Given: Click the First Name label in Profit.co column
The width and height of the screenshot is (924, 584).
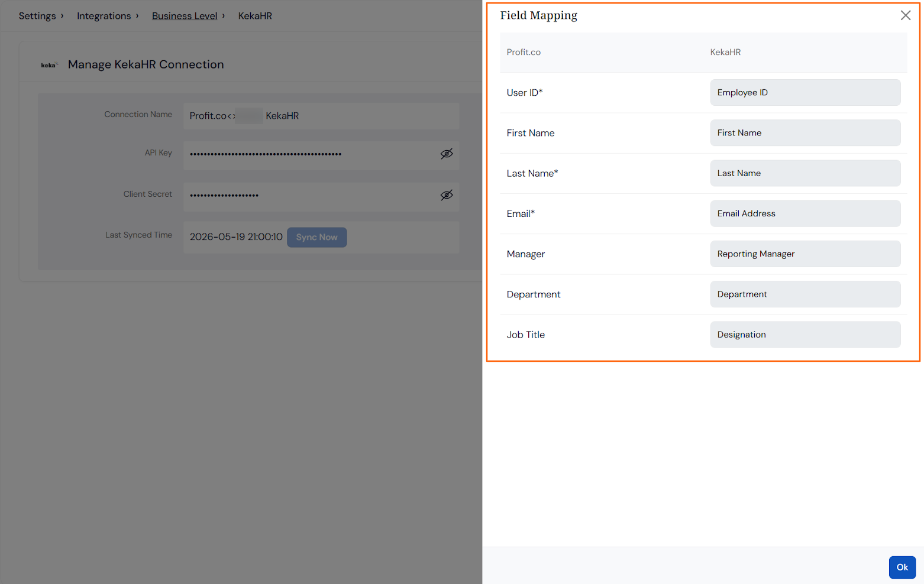Looking at the screenshot, I should pyautogui.click(x=531, y=133).
